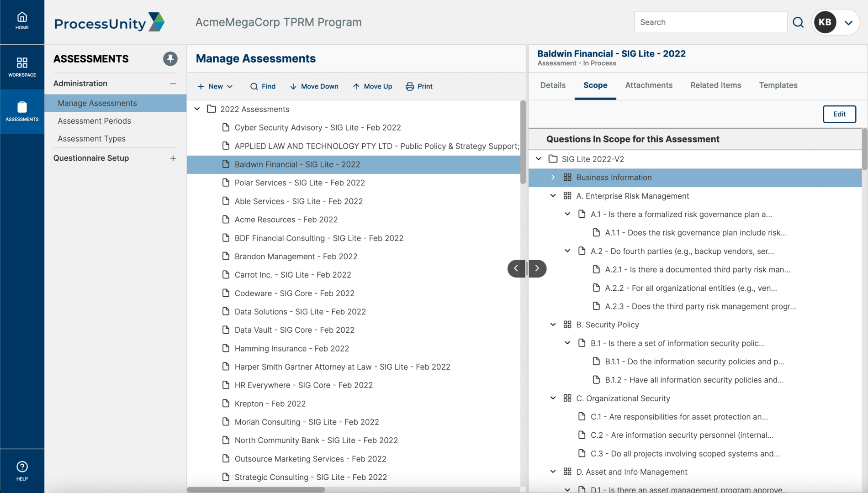The image size is (868, 493).
Task: Collapse question A.2 node
Action: pos(567,251)
